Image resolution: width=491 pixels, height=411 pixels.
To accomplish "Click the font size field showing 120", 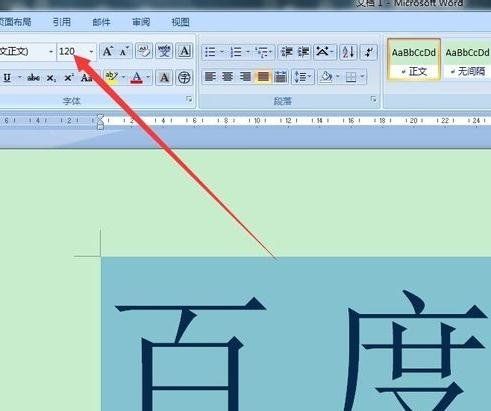I will pos(72,52).
